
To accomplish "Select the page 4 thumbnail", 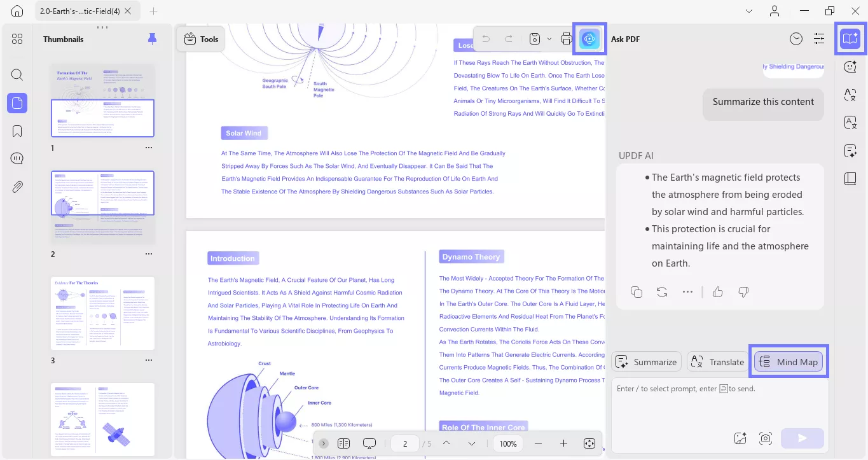I will pos(103,419).
